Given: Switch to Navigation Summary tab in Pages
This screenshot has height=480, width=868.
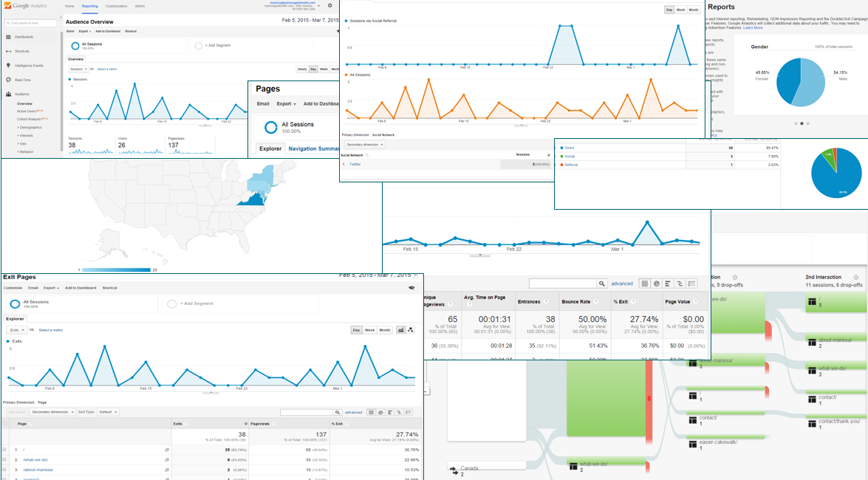Looking at the screenshot, I should 314,148.
